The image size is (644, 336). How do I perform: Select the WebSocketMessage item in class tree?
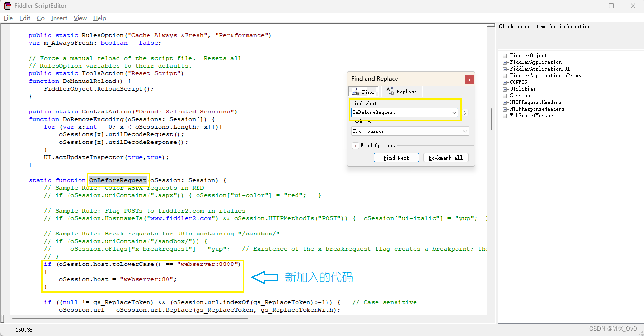[x=533, y=116]
